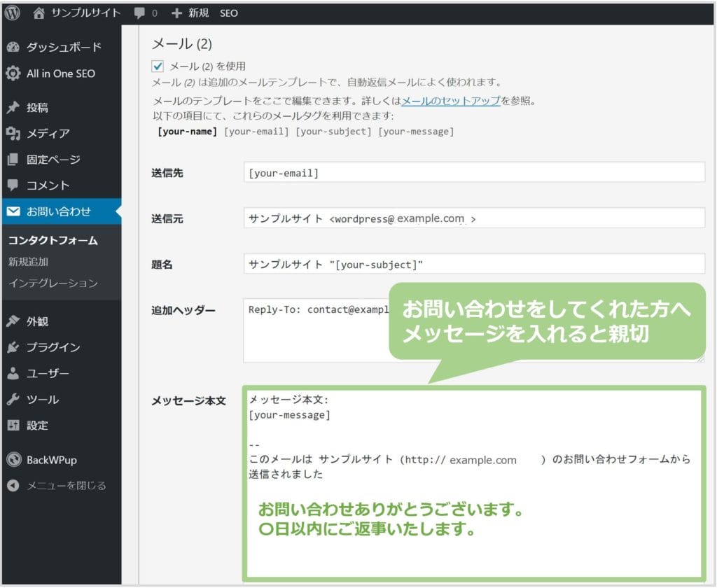Follow the メールのセットアップ link
This screenshot has height=588, width=717.
tap(450, 101)
